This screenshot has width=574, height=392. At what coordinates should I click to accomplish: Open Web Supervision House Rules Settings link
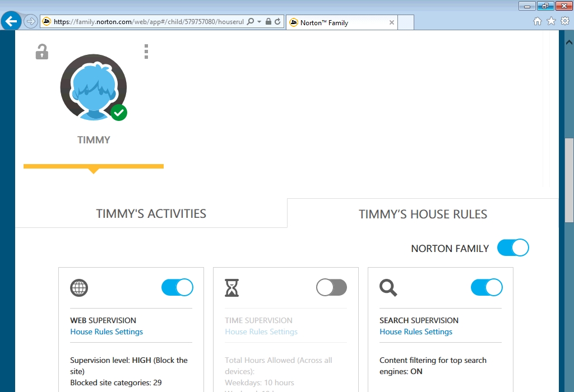tap(107, 332)
